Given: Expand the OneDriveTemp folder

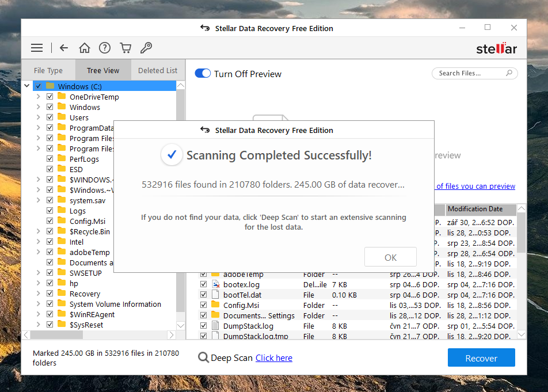Looking at the screenshot, I should coord(38,97).
